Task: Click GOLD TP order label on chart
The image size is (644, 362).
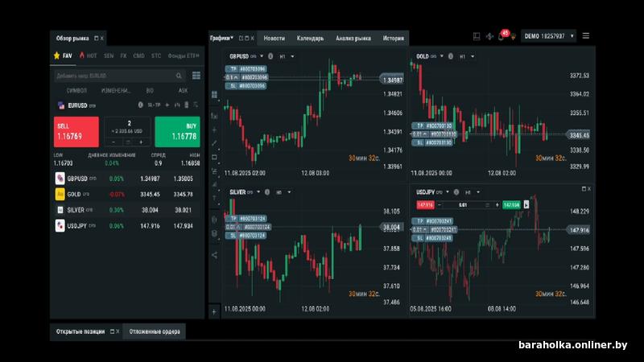Action: (432, 125)
